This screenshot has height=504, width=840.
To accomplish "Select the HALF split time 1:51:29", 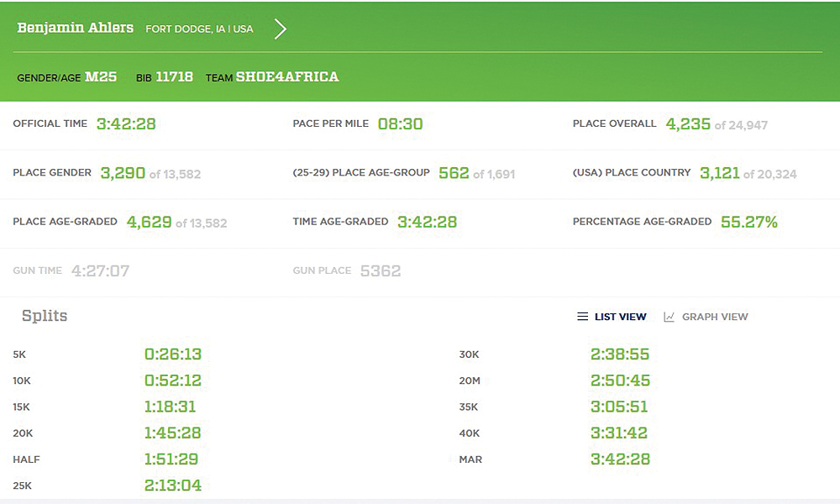I will 173,459.
